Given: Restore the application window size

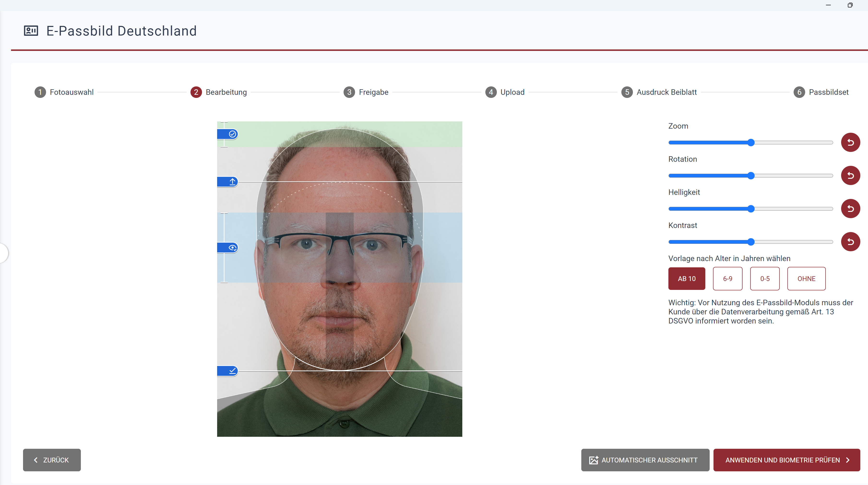Looking at the screenshot, I should click(850, 5).
